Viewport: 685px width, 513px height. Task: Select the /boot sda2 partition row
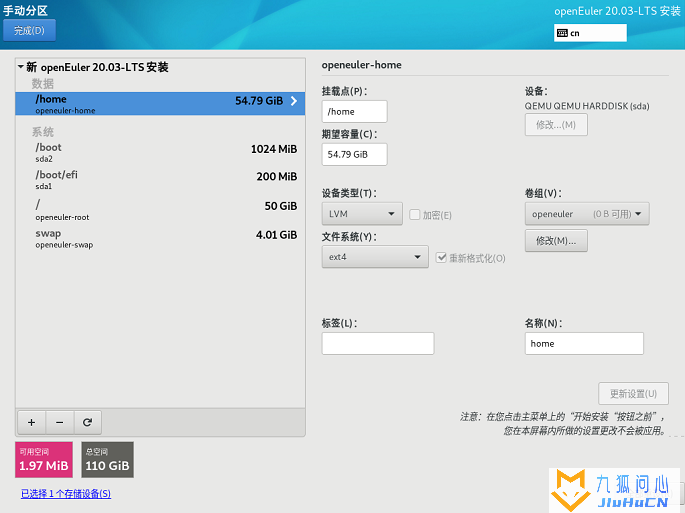click(x=160, y=153)
